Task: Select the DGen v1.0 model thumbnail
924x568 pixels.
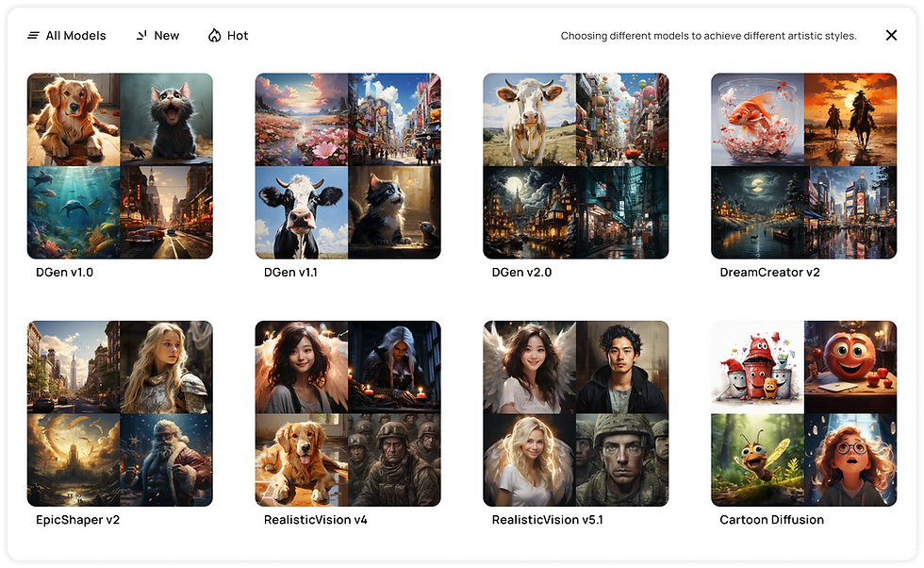Action: [x=120, y=166]
